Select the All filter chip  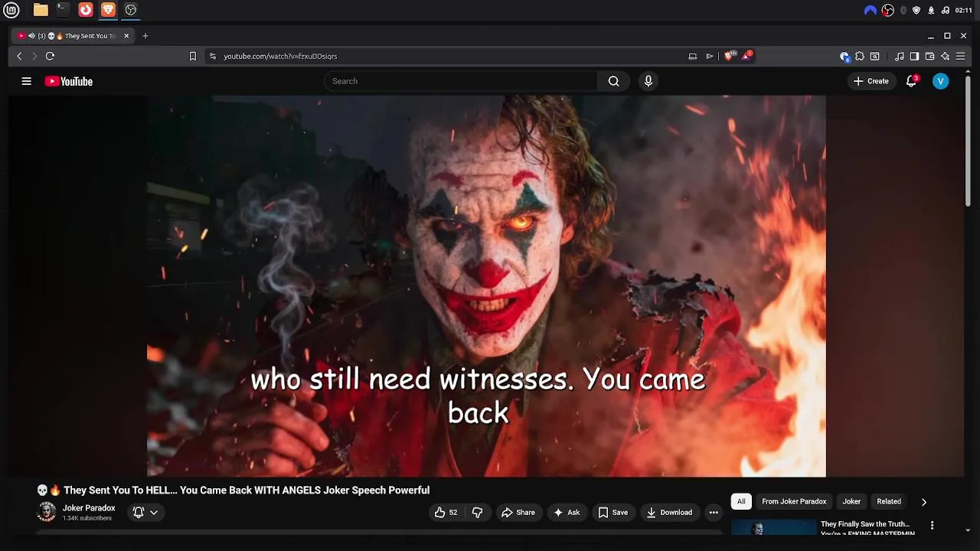pos(741,501)
